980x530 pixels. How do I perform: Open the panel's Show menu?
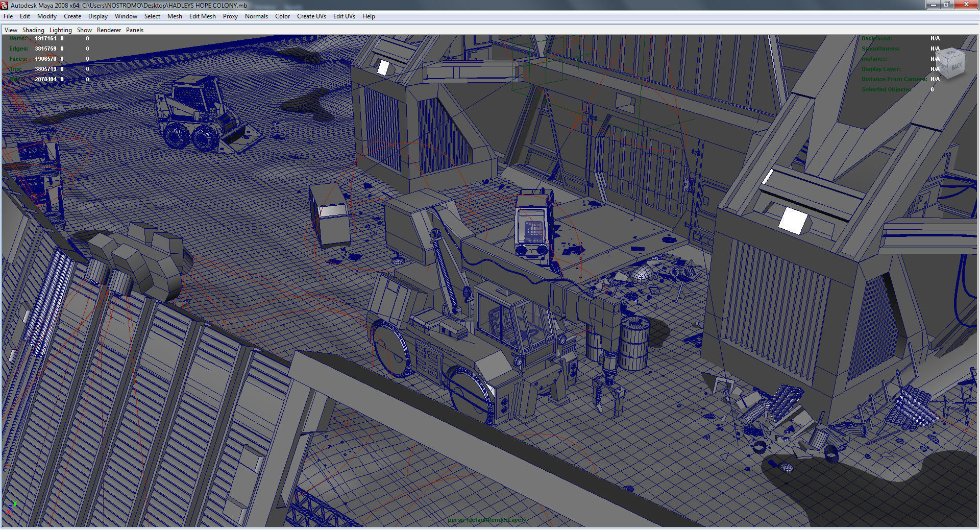click(x=84, y=30)
